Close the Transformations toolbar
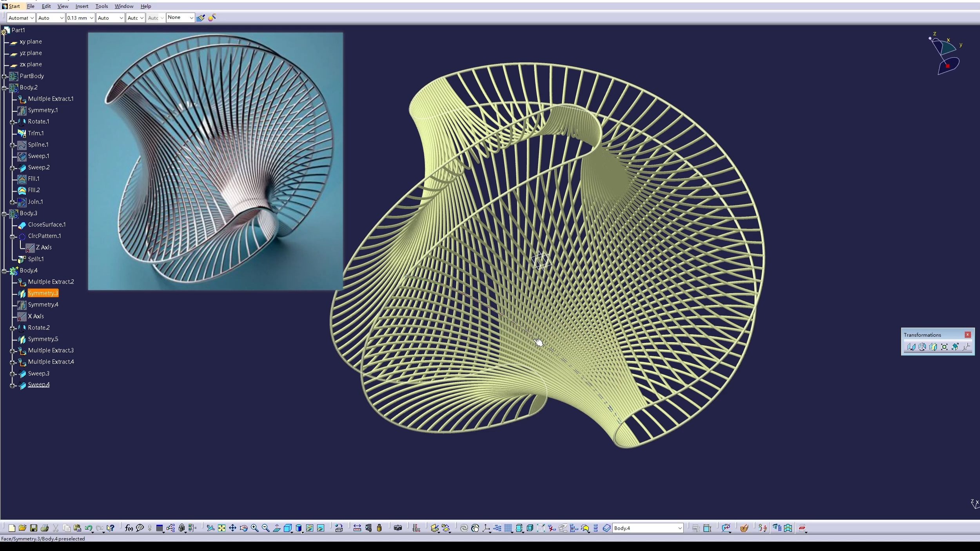This screenshot has width=980, height=551. point(967,335)
